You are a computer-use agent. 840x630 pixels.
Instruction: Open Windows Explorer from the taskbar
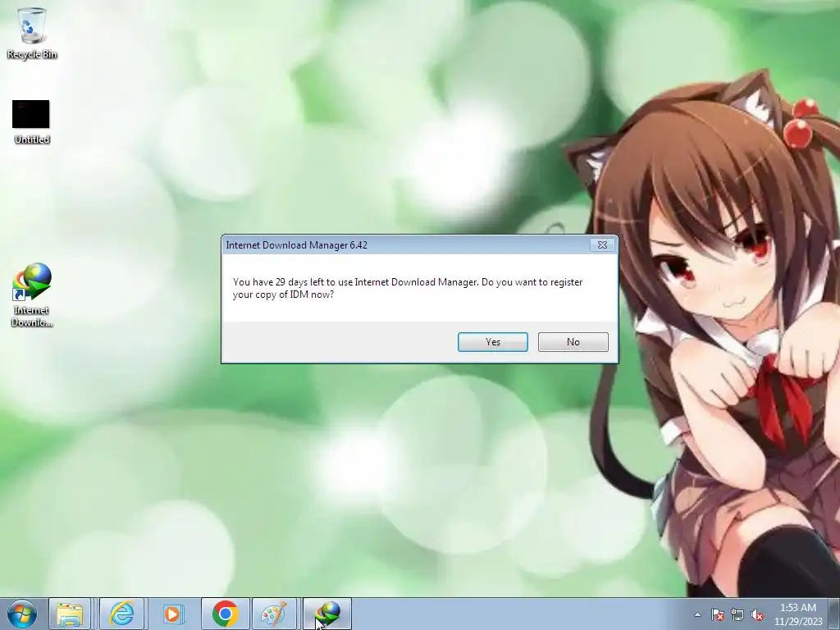[71, 614]
